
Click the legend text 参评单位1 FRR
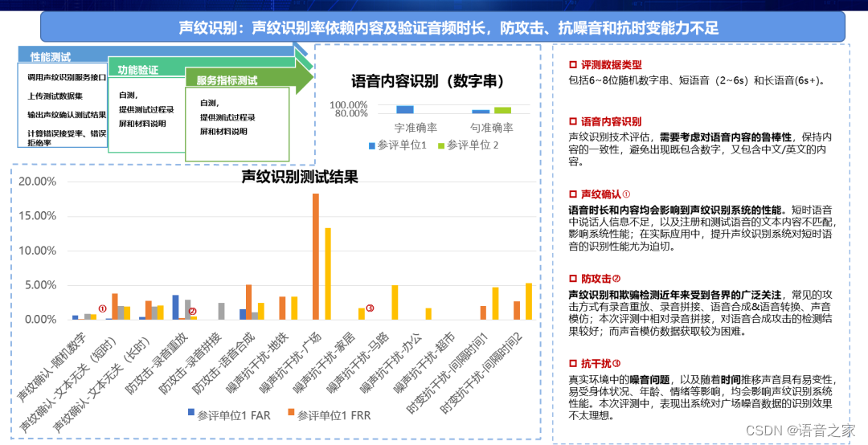click(x=334, y=414)
